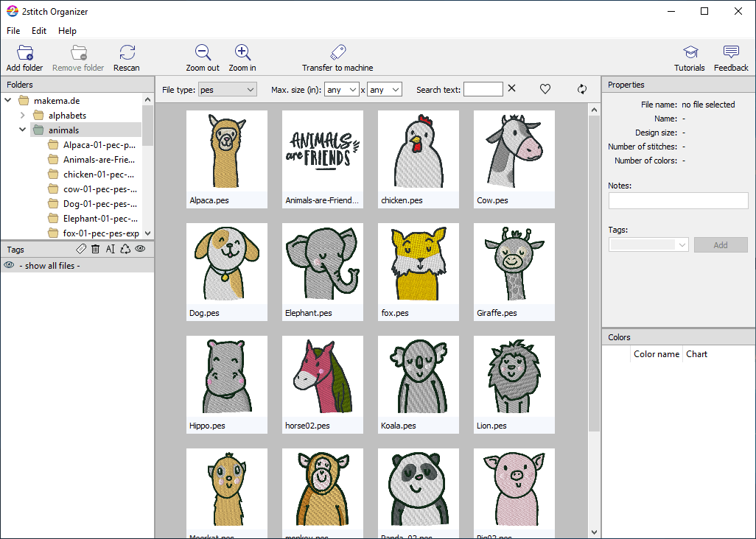Select the alphabets folder
This screenshot has height=539, width=756.
[67, 116]
